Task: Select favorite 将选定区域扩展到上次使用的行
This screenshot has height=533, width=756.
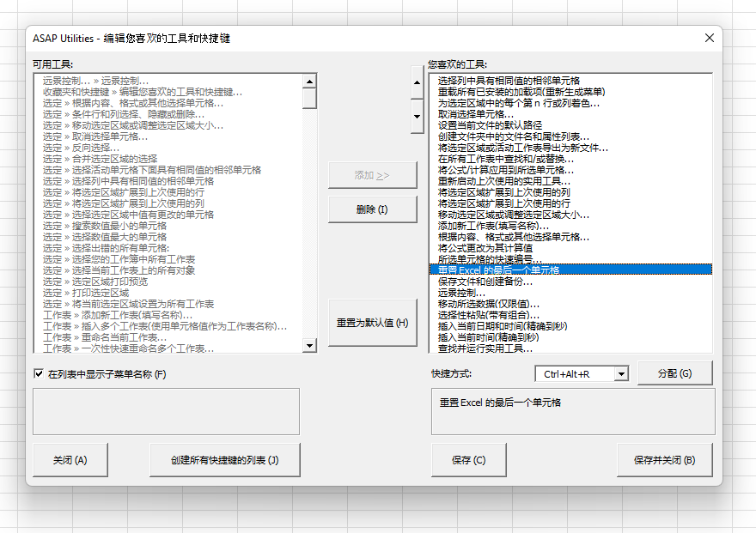Action: [x=503, y=203]
